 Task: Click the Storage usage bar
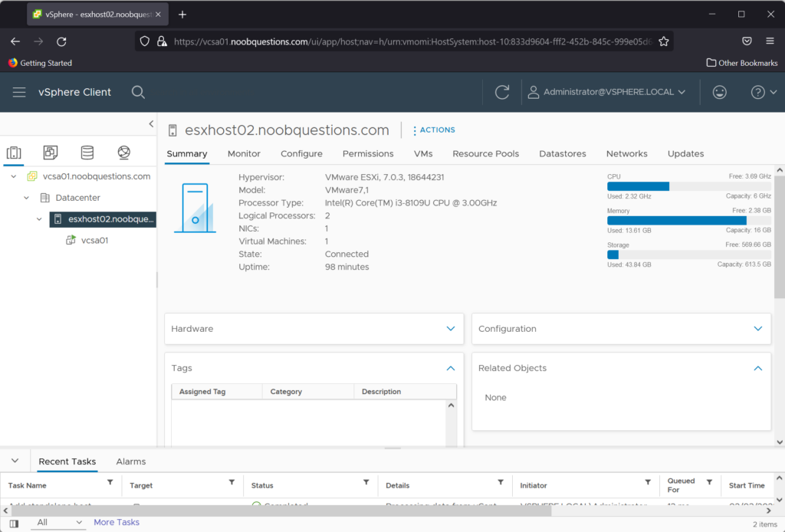click(689, 255)
